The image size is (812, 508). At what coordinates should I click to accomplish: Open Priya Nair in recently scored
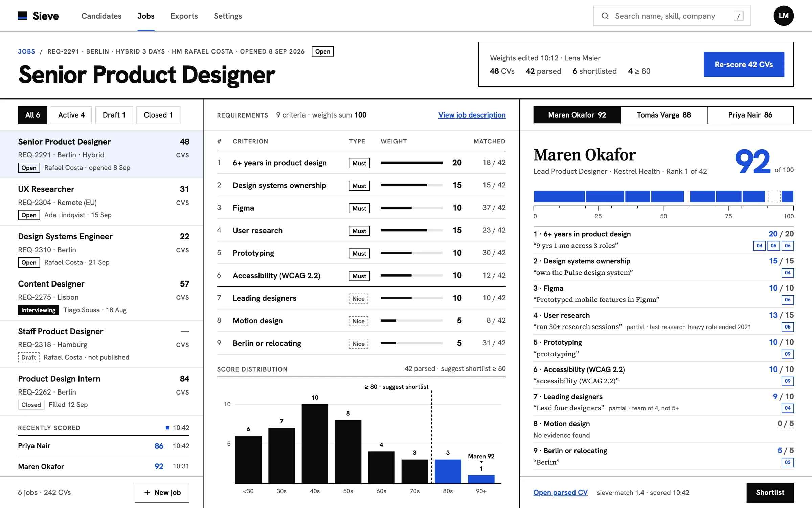coord(104,446)
